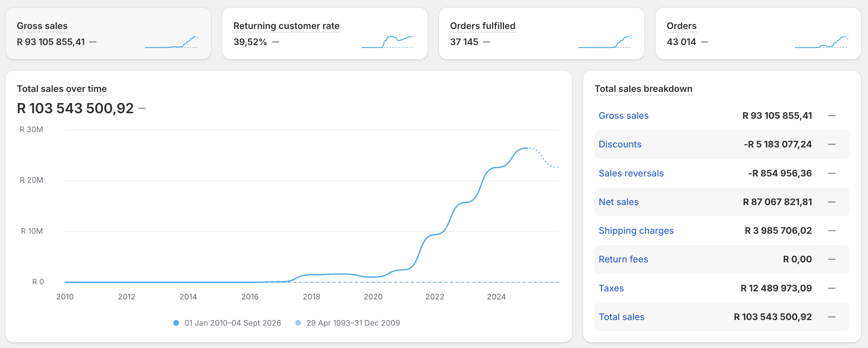The width and height of the screenshot is (868, 348).
Task: Select the R 93 105 855,41 card value
Action: pos(51,42)
